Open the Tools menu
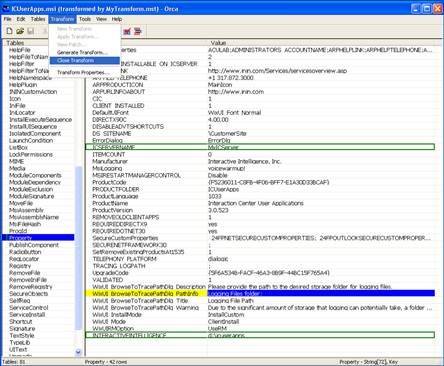The image size is (444, 366). 85,19
